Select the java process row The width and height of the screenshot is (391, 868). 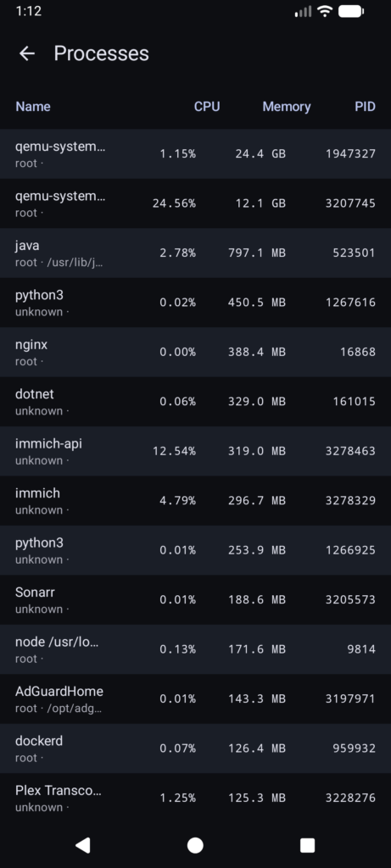pos(195,253)
